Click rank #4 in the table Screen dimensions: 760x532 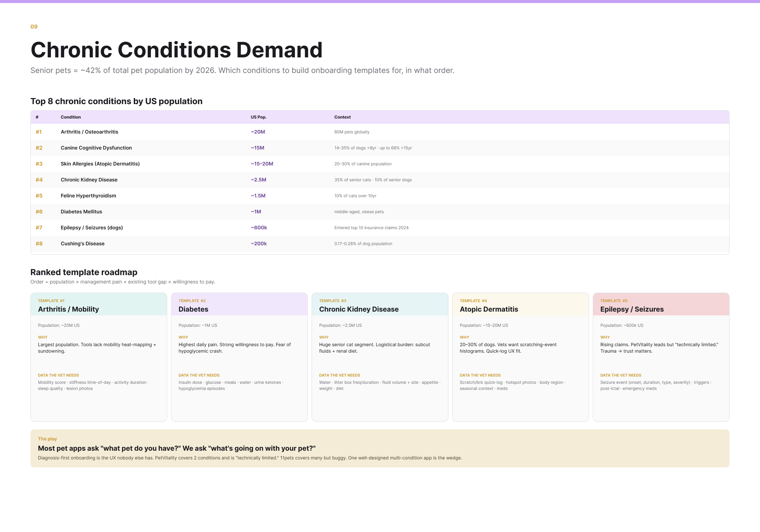click(x=39, y=180)
